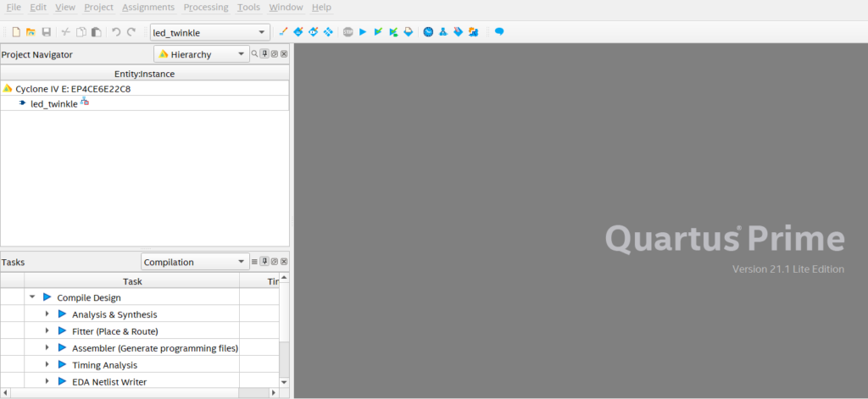Open the Assignments menu
This screenshot has width=868, height=399.
[148, 7]
